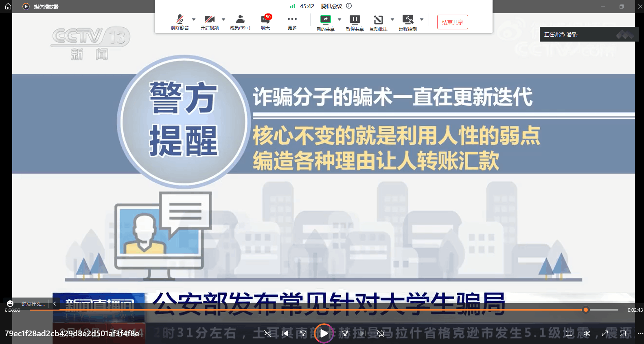This screenshot has height=344, width=644.
Task: Start 新的共享 new screen share
Action: [x=326, y=23]
